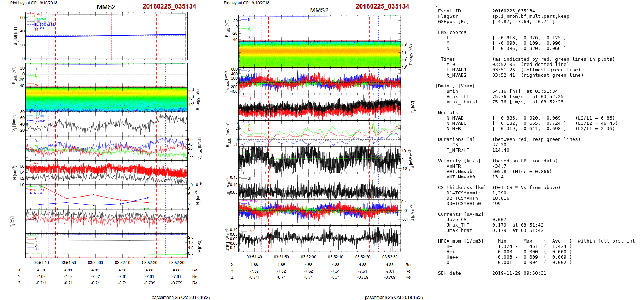Select the Event ID label in text panel

[x=449, y=11]
